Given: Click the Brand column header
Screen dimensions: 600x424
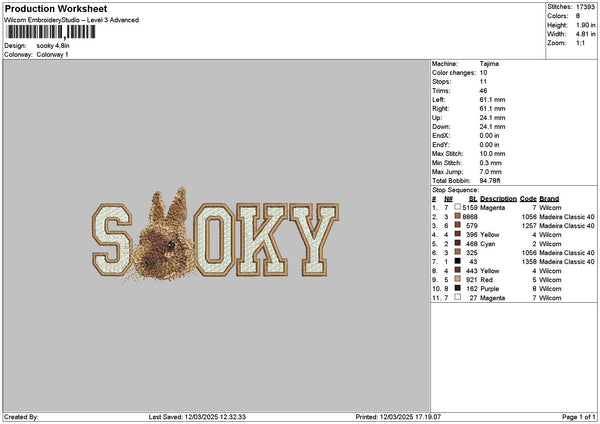Looking at the screenshot, I should (x=549, y=199).
